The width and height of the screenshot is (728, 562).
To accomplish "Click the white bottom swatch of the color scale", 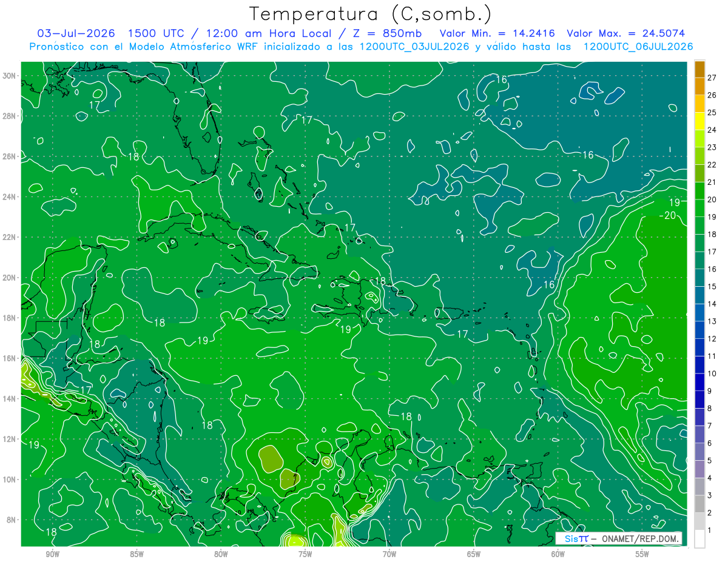I will (x=699, y=538).
